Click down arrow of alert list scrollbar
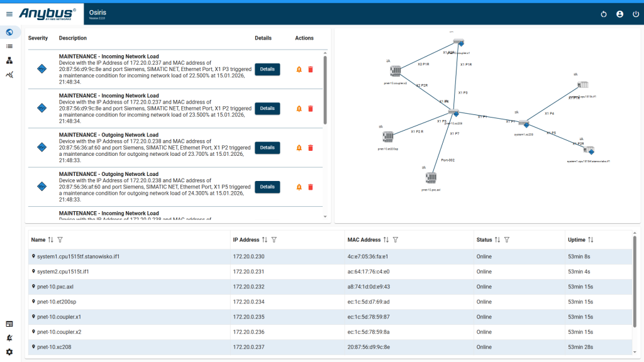 (x=325, y=217)
